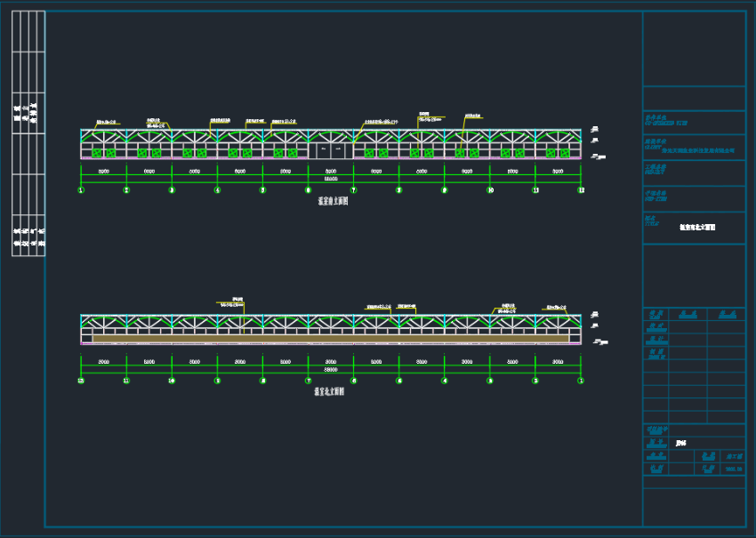Click the revision table at the left margin

tap(28, 133)
